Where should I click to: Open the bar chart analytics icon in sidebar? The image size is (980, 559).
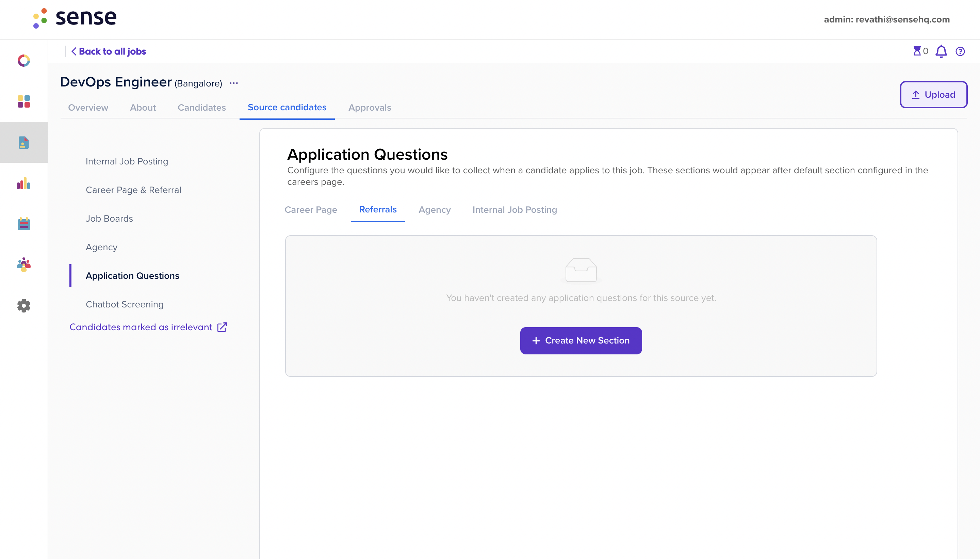(x=24, y=183)
